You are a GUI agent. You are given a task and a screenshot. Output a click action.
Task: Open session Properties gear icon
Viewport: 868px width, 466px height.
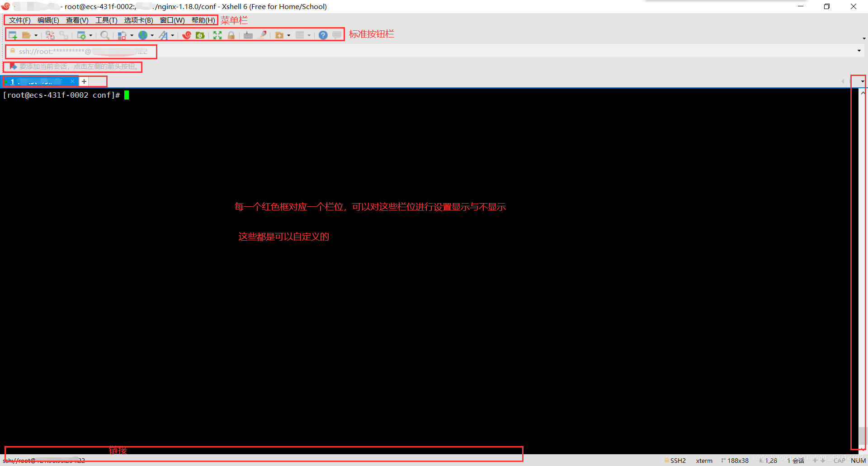[x=81, y=35]
